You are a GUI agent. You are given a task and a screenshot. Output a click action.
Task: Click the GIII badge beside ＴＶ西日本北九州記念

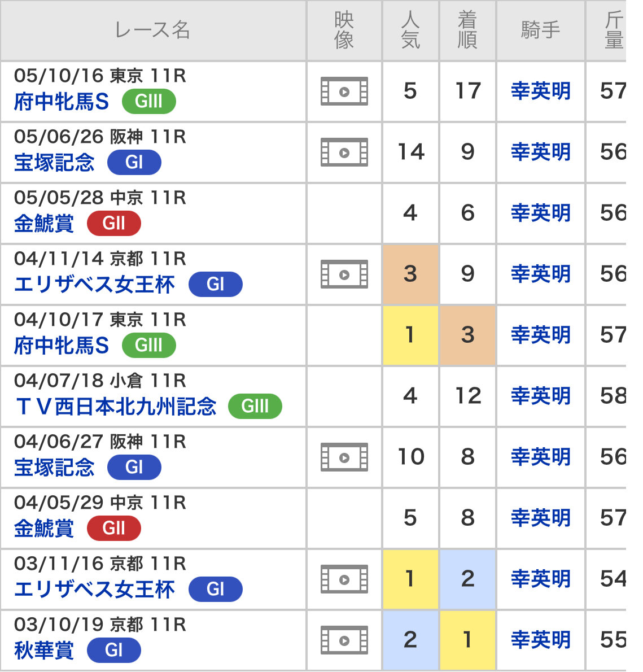(255, 407)
